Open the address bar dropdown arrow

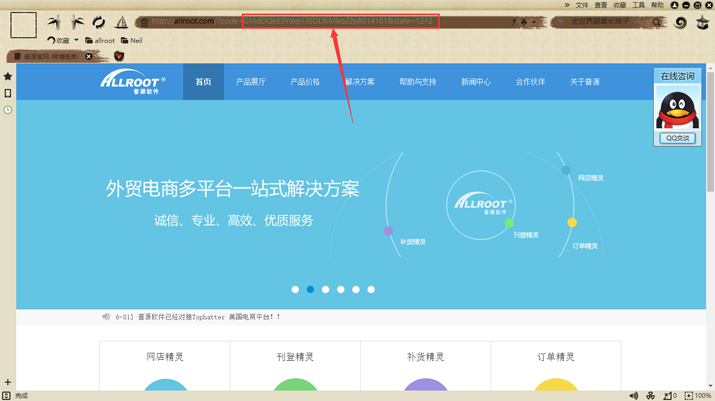(x=534, y=21)
